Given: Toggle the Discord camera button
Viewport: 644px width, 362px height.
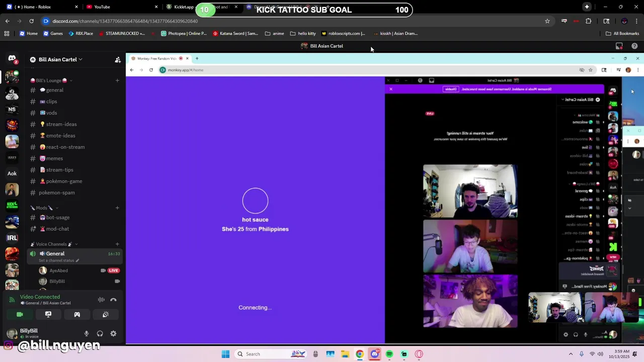Looking at the screenshot, I should point(20,314).
